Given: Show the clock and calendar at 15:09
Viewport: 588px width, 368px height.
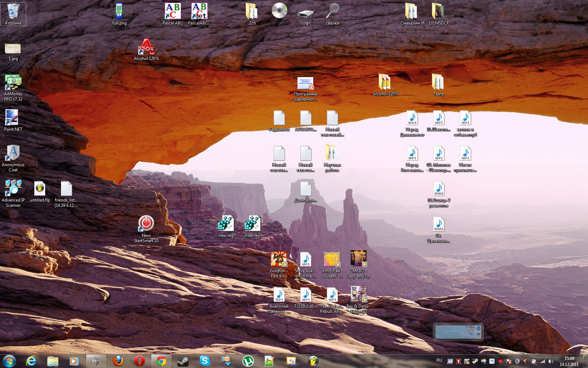Looking at the screenshot, I should tap(569, 361).
